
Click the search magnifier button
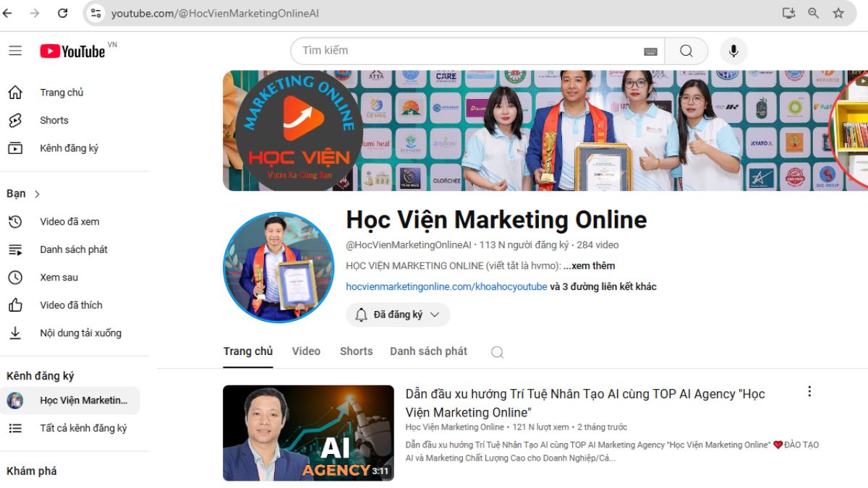pyautogui.click(x=686, y=51)
